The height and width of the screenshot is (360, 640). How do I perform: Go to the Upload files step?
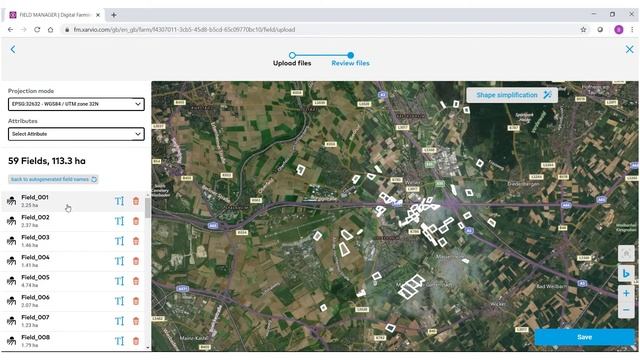tap(292, 59)
